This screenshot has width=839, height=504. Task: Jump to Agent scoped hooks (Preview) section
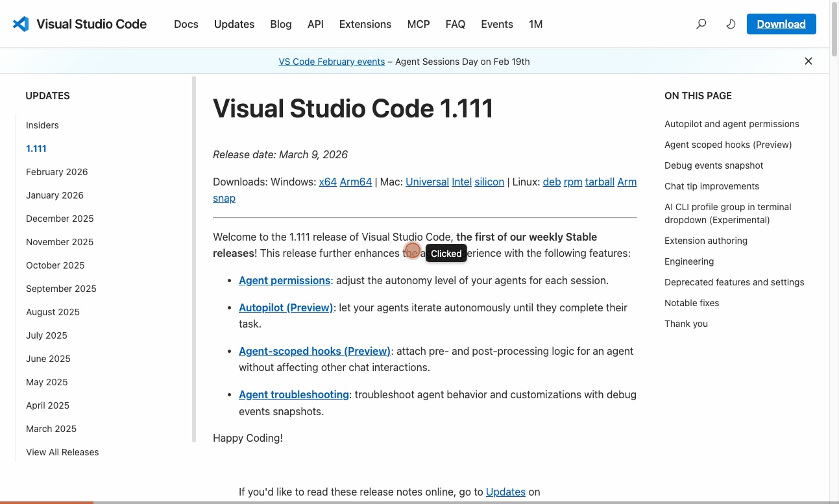[x=728, y=145]
